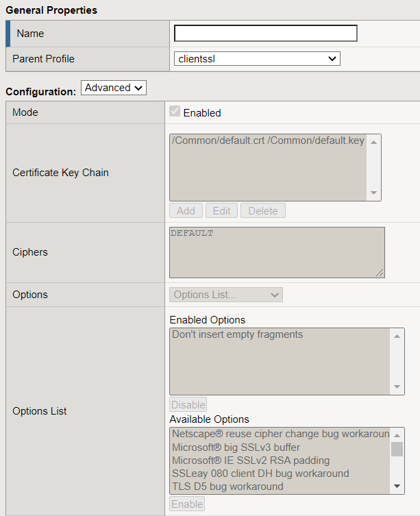Click down arrow of Enabled Options scrollbar

tap(397, 386)
